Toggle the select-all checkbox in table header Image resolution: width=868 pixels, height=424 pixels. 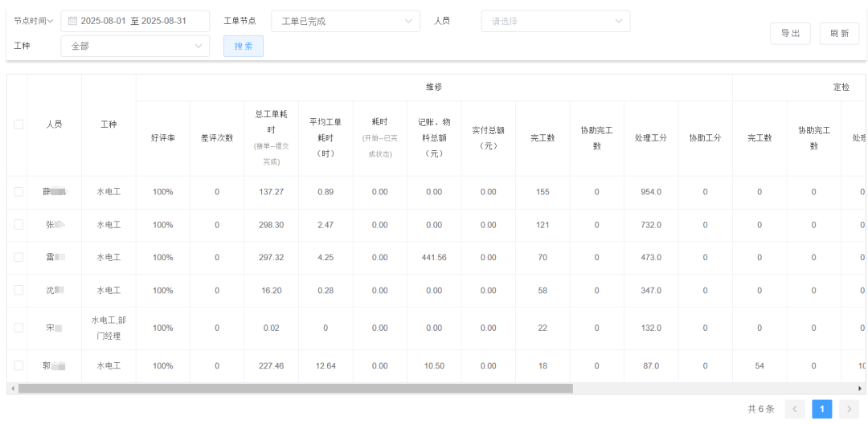[18, 124]
